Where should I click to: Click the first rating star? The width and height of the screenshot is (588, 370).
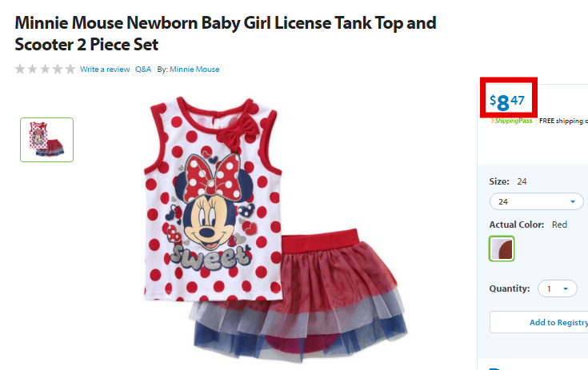[x=20, y=69]
